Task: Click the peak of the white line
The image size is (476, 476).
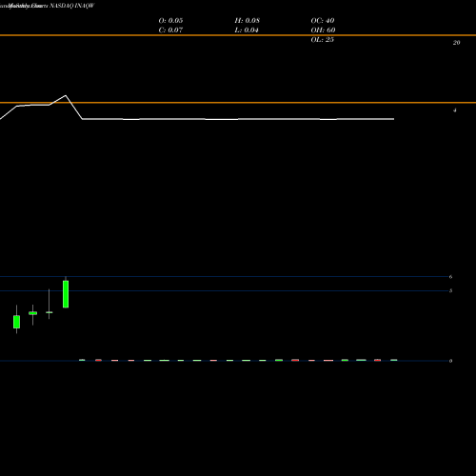Action: [x=66, y=95]
